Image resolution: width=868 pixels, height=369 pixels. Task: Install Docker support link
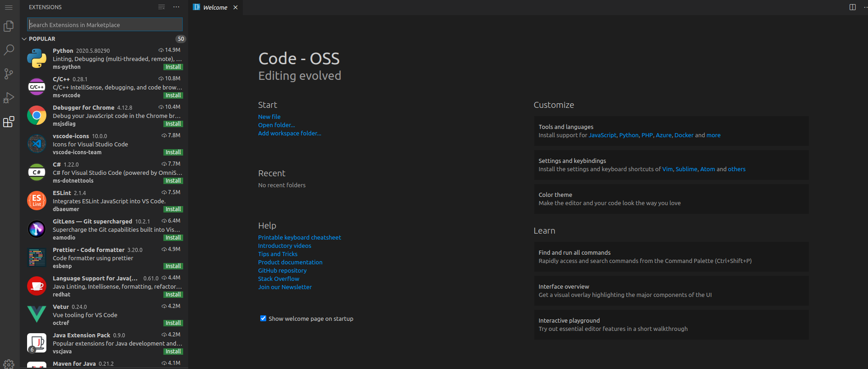click(x=684, y=135)
